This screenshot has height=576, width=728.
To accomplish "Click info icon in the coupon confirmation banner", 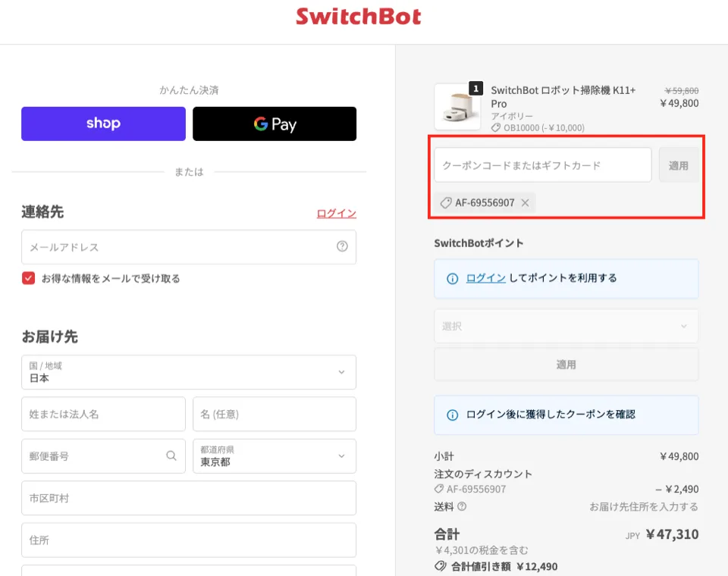I will point(452,415).
